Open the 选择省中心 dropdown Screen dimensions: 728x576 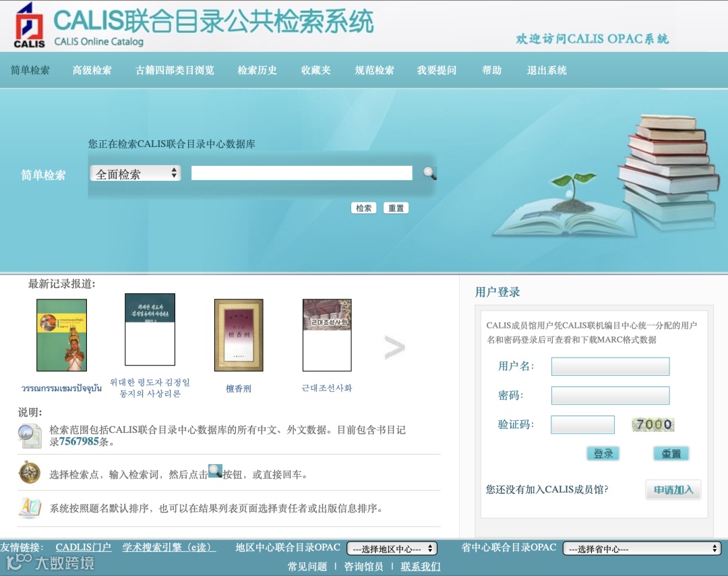pos(642,548)
